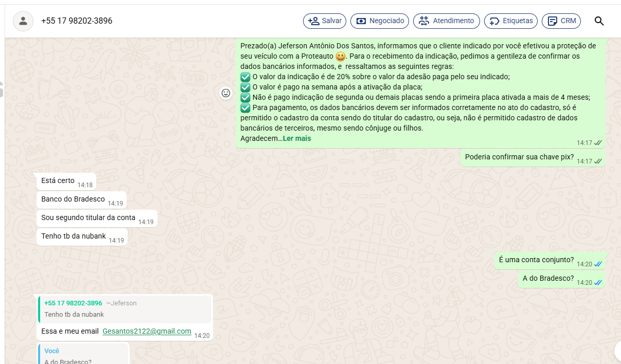Viewport: 621px width, 364px height.
Task: Select the 'Poderia confirmar sua chave pix?' message
Action: pos(519,157)
